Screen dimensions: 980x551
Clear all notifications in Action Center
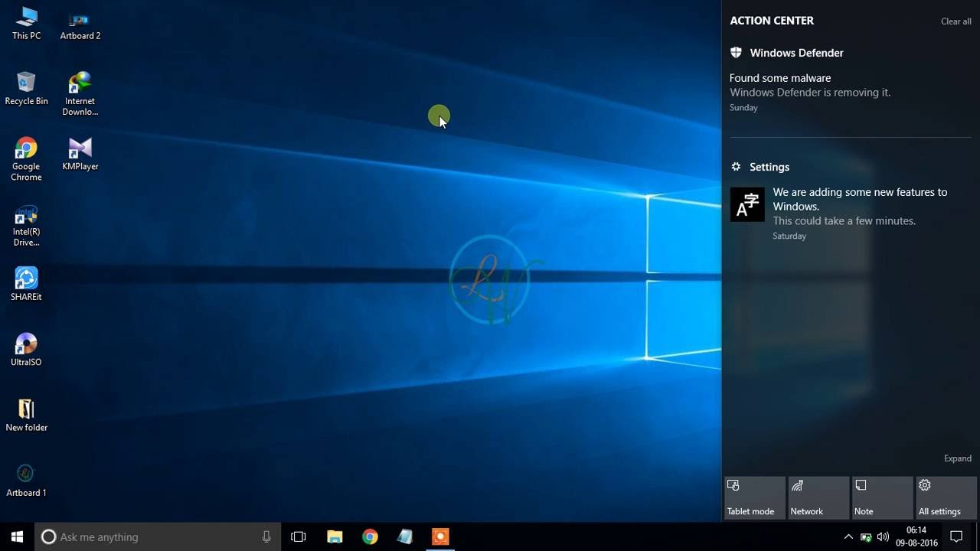pos(955,21)
